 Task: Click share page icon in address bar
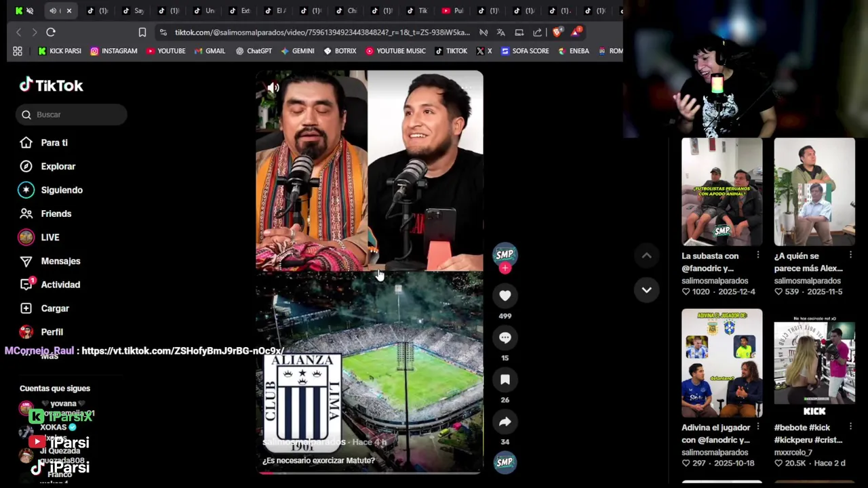tap(537, 32)
